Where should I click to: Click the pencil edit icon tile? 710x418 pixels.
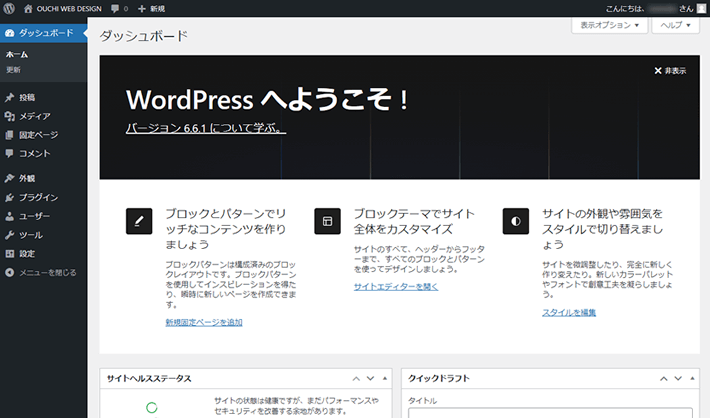point(139,221)
